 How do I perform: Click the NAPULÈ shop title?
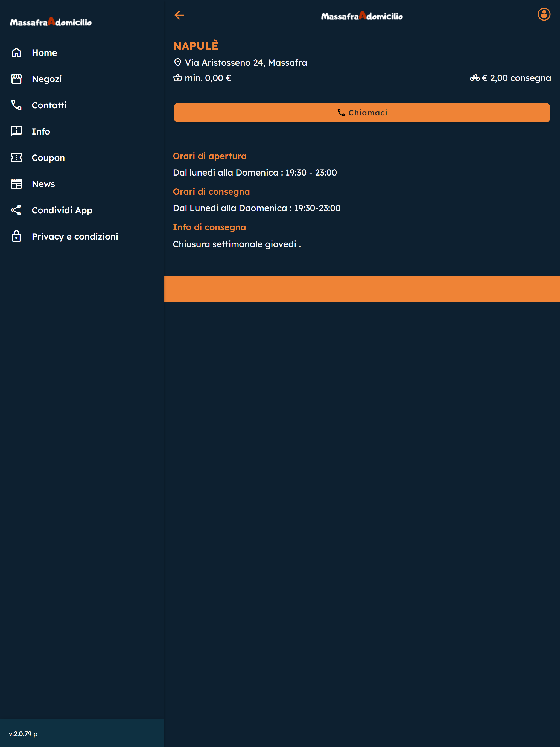click(x=196, y=46)
